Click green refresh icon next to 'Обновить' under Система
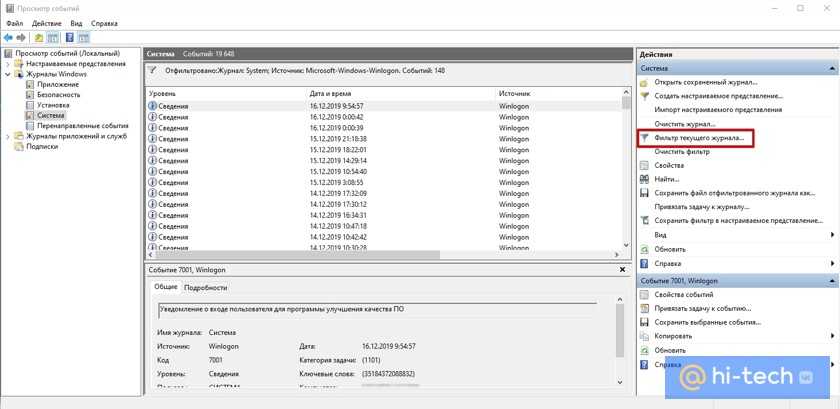Screen dimensions: 840x409 click(x=645, y=249)
